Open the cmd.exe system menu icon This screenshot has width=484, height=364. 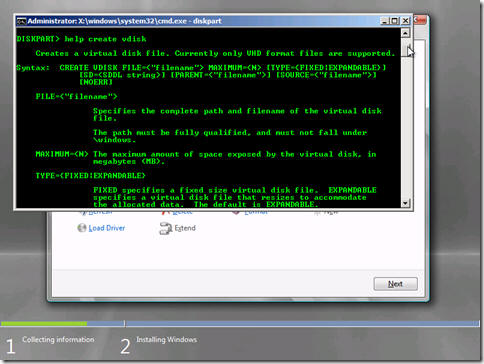(x=21, y=21)
